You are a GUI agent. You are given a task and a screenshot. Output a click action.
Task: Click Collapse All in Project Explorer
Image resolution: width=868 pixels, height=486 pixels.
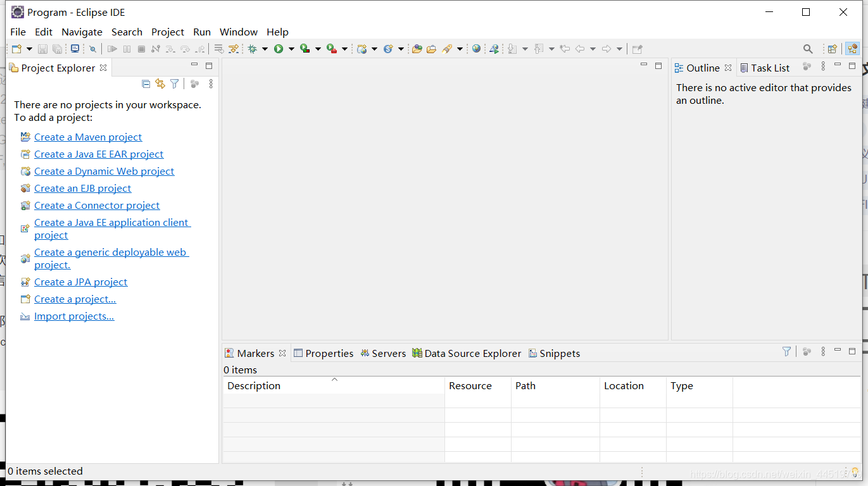(146, 84)
